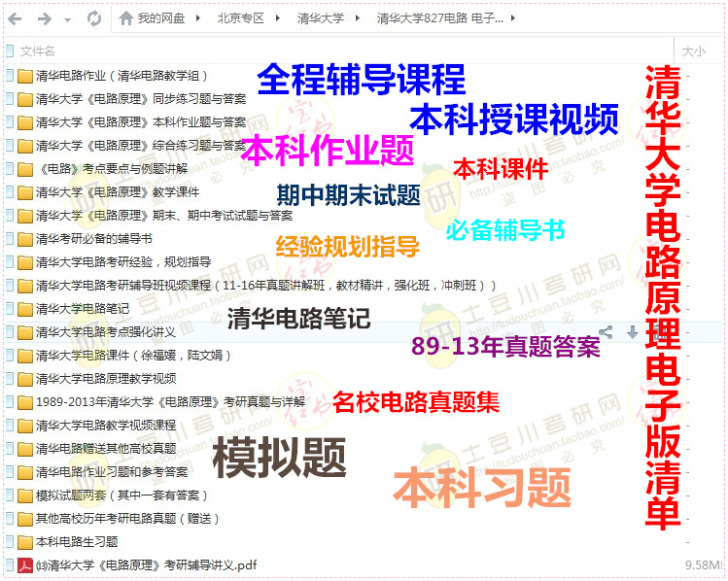This screenshot has width=728, height=581.
Task: Tick the select-all checkbox beside 文件名 header
Action: (x=8, y=51)
